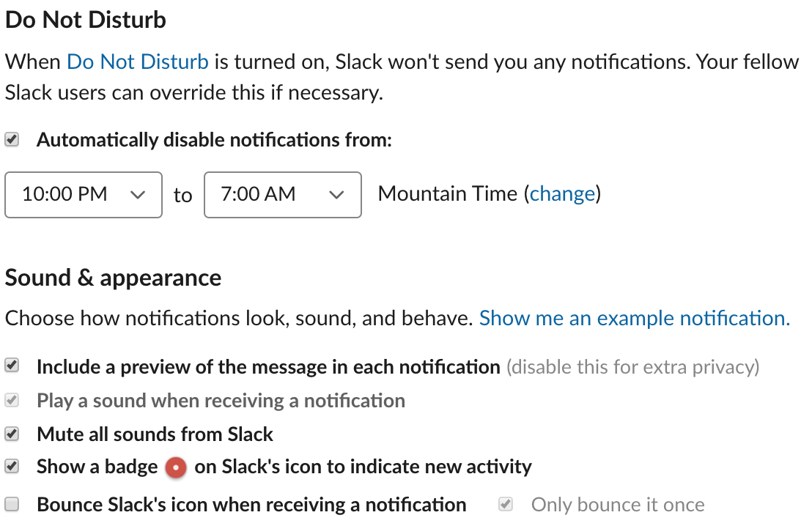Image resolution: width=812 pixels, height=526 pixels.
Task: Toggle the Only bounce it once checkbox
Action: [505, 504]
